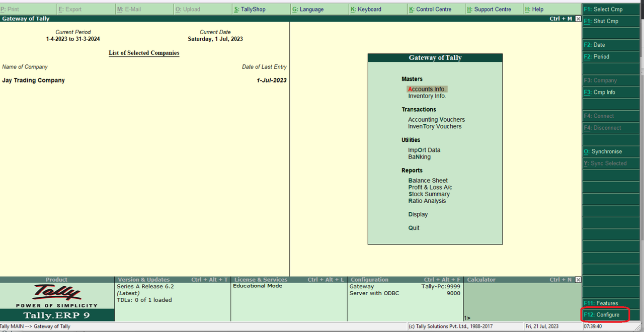Open the Export option in top bar
The width and height of the screenshot is (644, 332).
(87, 9)
